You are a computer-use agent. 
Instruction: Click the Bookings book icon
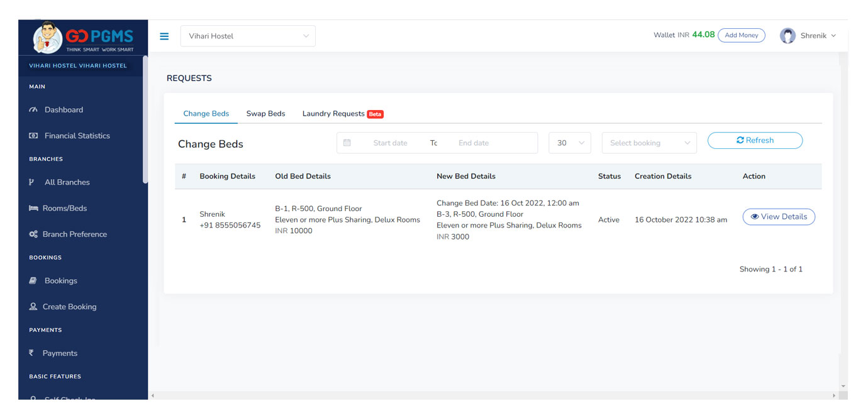click(33, 281)
